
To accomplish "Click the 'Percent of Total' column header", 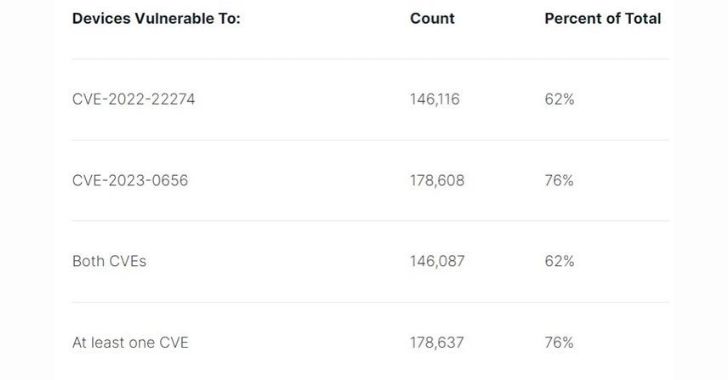I will (603, 19).
